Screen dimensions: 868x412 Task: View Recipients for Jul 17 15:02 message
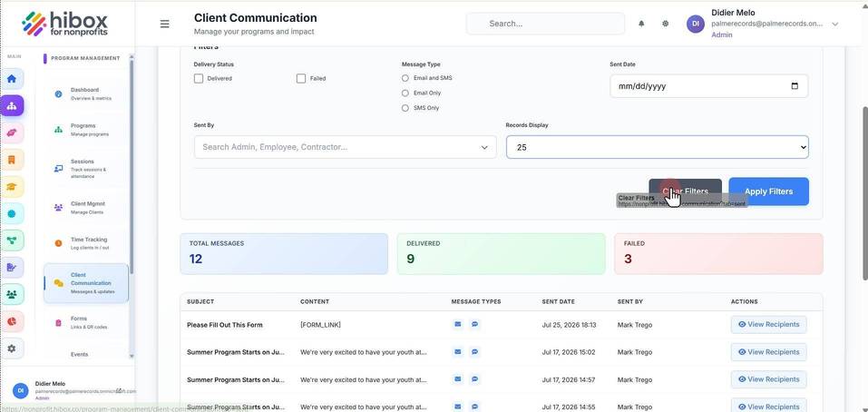pos(768,352)
